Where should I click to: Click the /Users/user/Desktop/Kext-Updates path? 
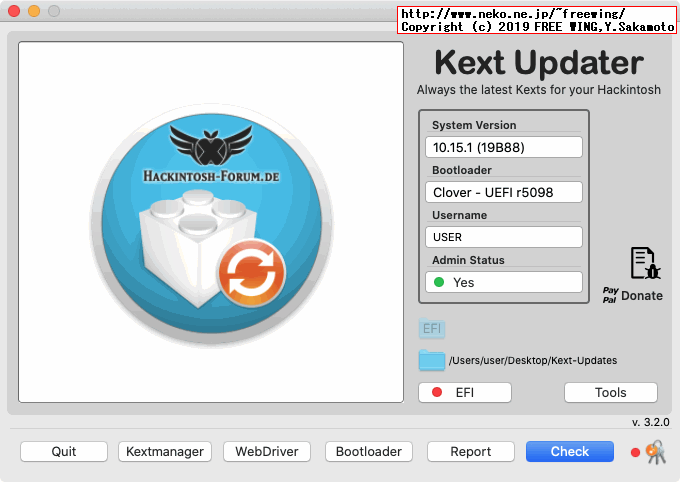533,361
